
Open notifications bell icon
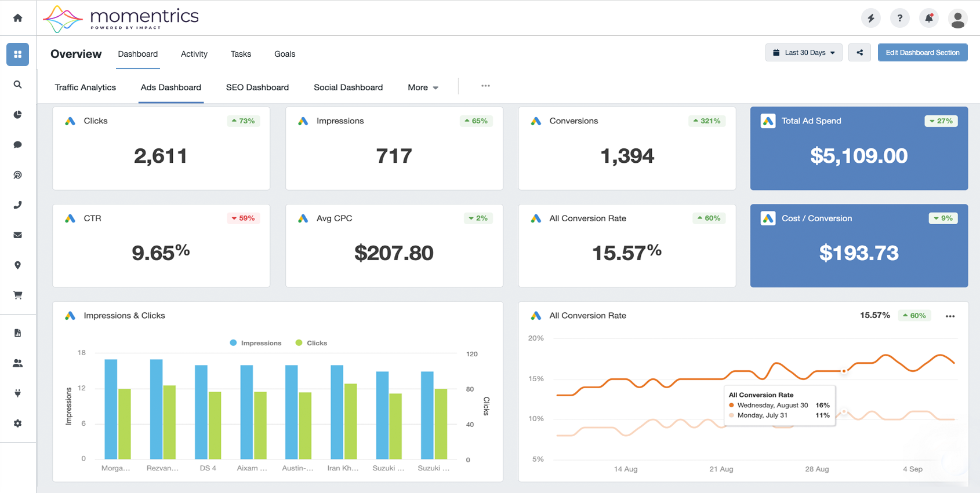tap(929, 19)
